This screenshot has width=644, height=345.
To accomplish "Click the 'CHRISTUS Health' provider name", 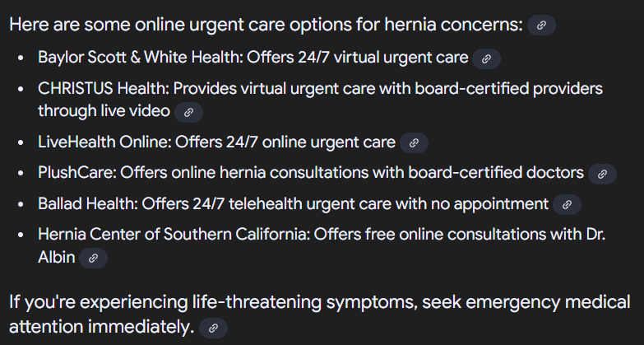I will coord(103,88).
